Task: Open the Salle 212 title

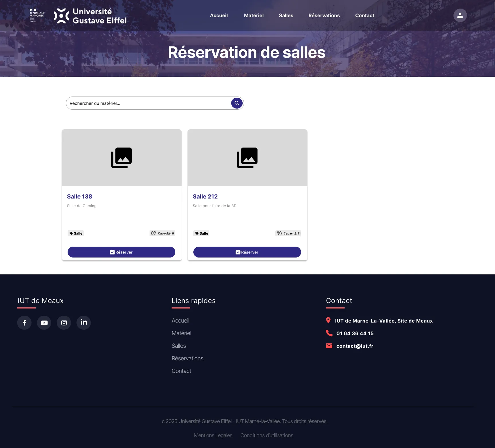Action: [x=205, y=197]
